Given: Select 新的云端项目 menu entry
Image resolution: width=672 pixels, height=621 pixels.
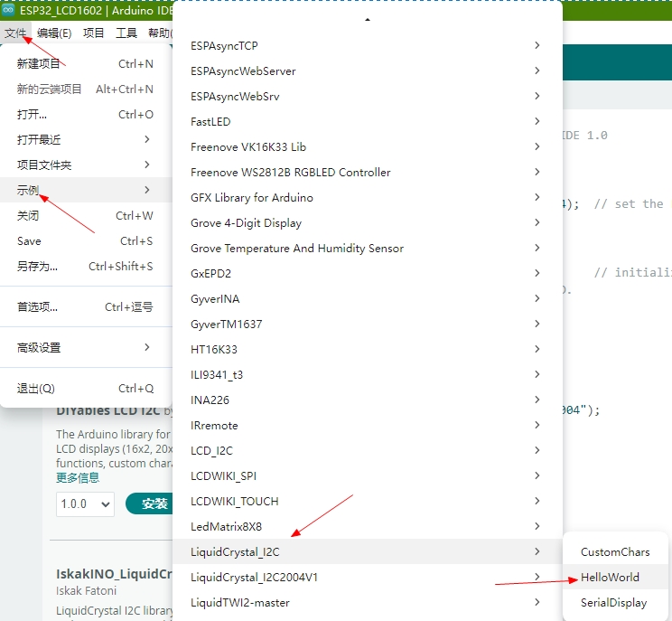Looking at the screenshot, I should click(86, 89).
